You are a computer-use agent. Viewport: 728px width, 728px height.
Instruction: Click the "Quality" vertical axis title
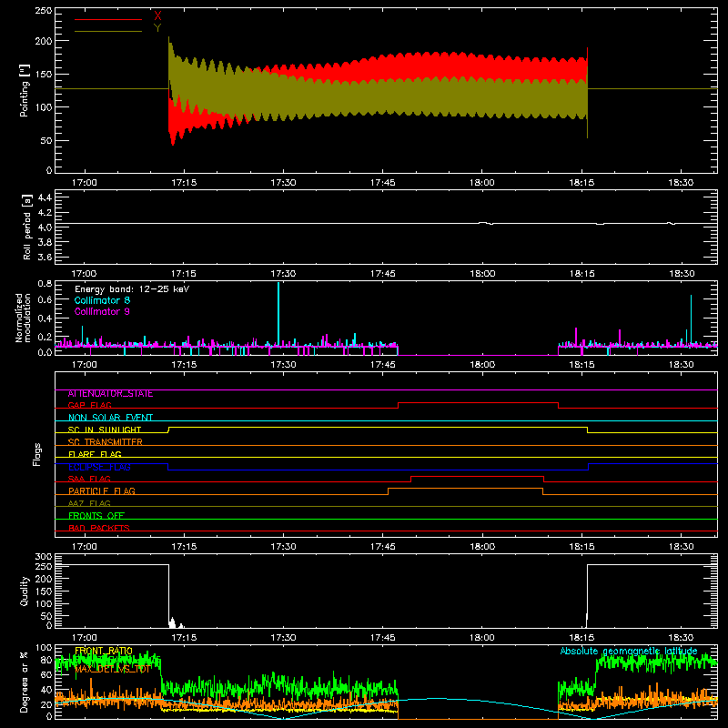click(25, 591)
